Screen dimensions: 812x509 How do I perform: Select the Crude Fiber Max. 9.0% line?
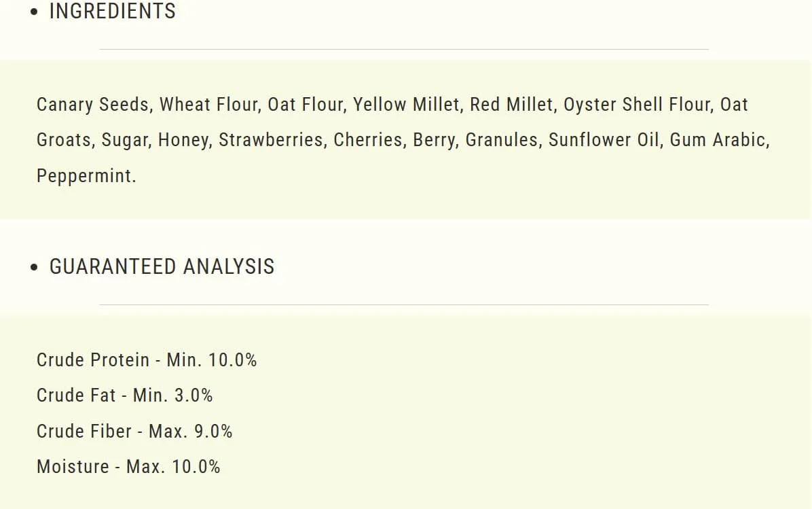134,432
